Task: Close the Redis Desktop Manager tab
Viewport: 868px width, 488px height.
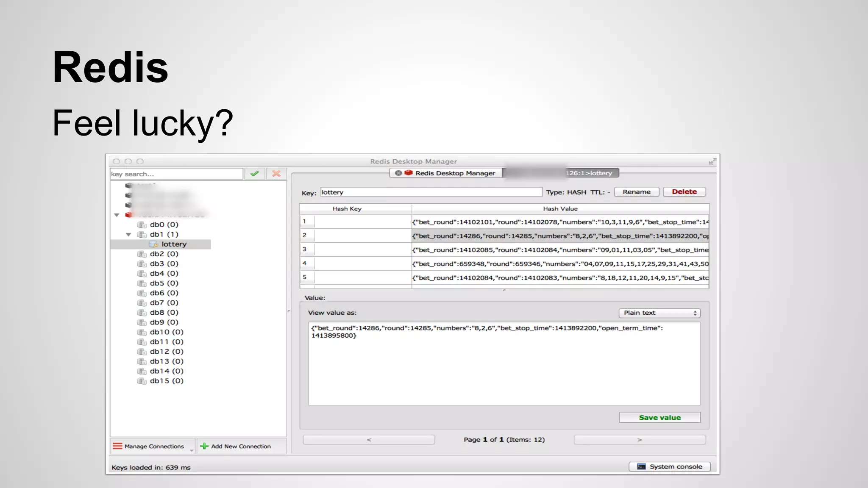Action: tap(398, 173)
